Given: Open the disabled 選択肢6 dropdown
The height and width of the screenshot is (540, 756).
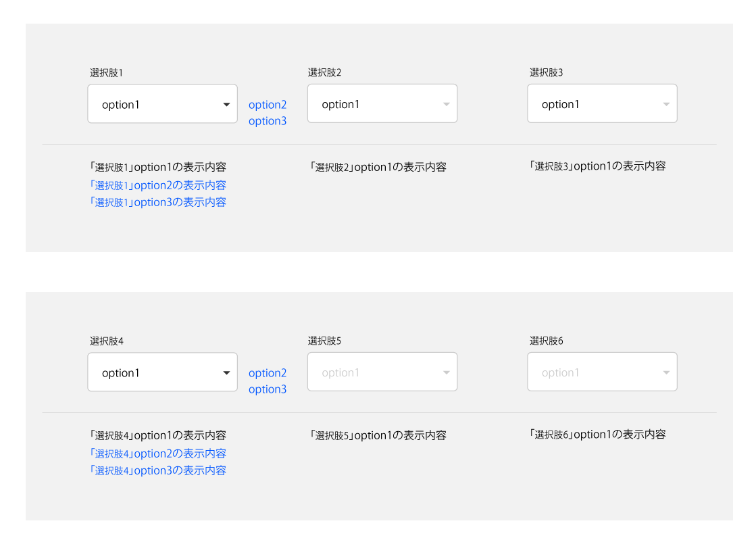Looking at the screenshot, I should (602, 371).
